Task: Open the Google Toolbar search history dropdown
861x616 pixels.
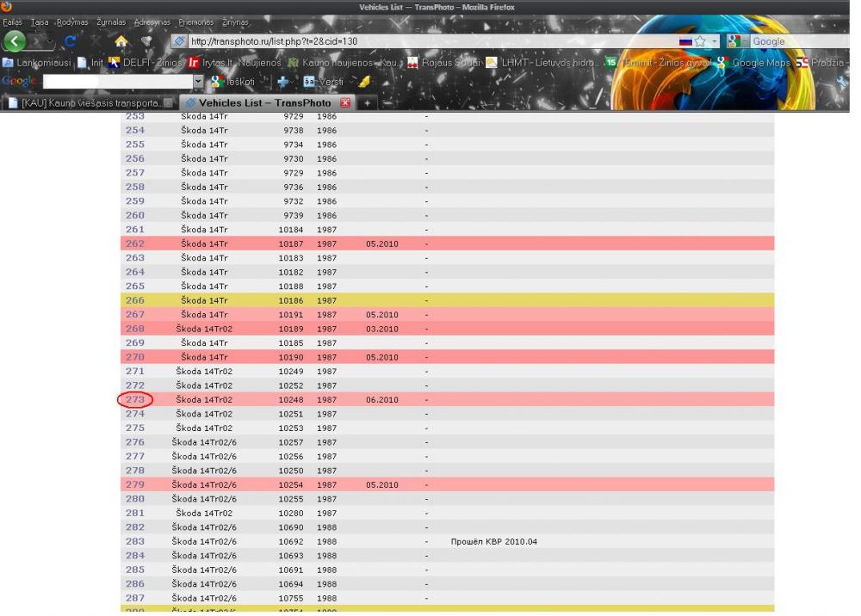Action: point(199,83)
